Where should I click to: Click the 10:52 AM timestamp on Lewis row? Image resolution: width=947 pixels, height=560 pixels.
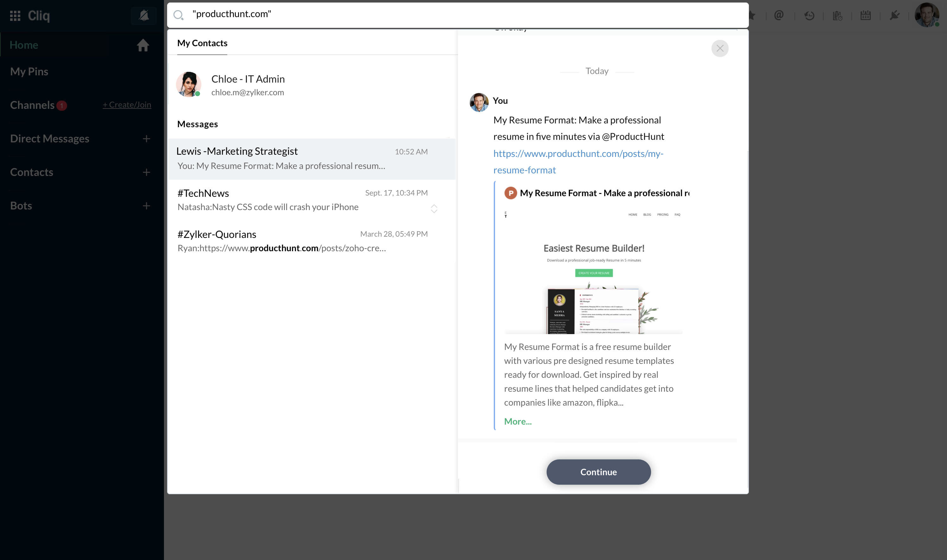click(x=411, y=152)
